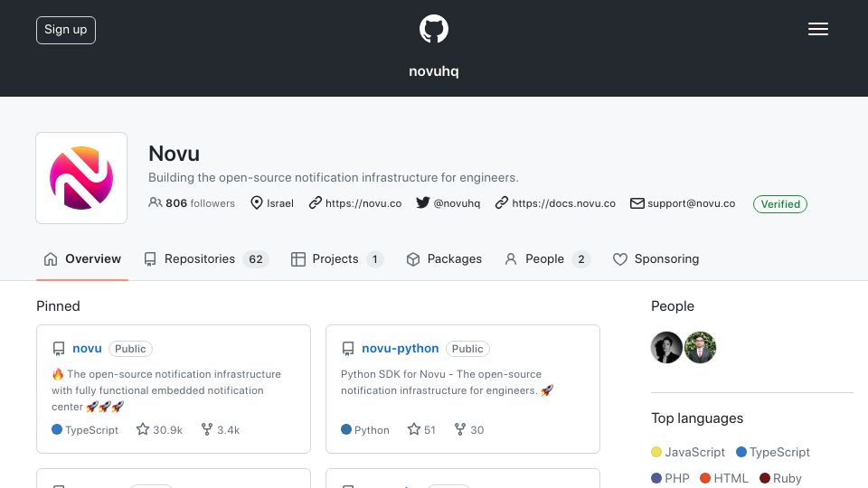The image size is (868, 488).
Task: Click repo icon on novu-python card
Action: (347, 349)
